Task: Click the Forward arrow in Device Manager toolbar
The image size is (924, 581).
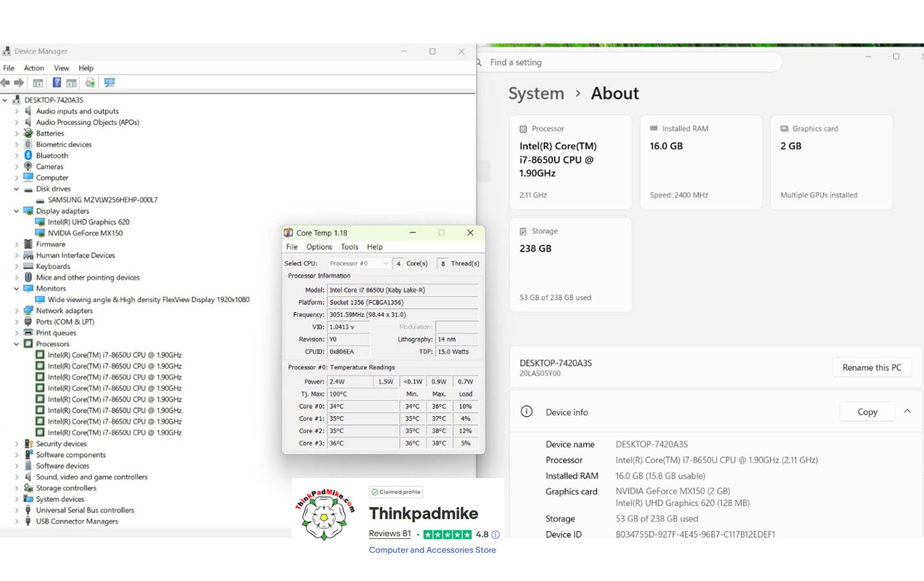Action: 19,83
